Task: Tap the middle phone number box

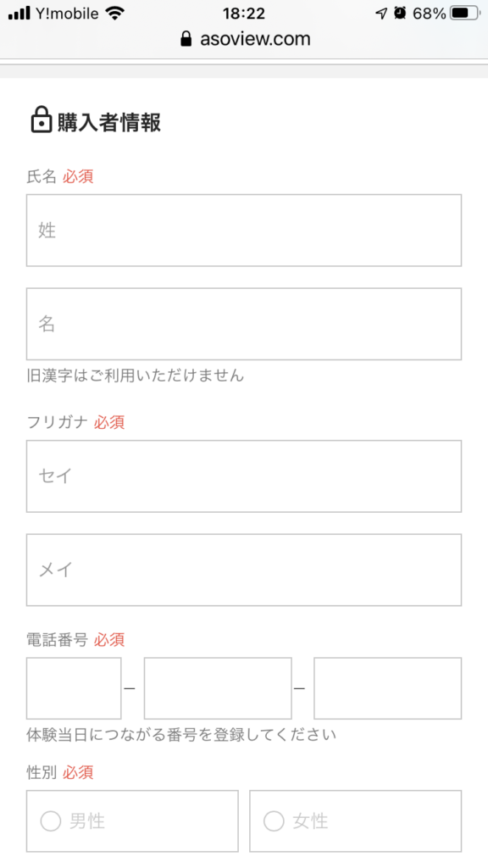Action: [218, 688]
